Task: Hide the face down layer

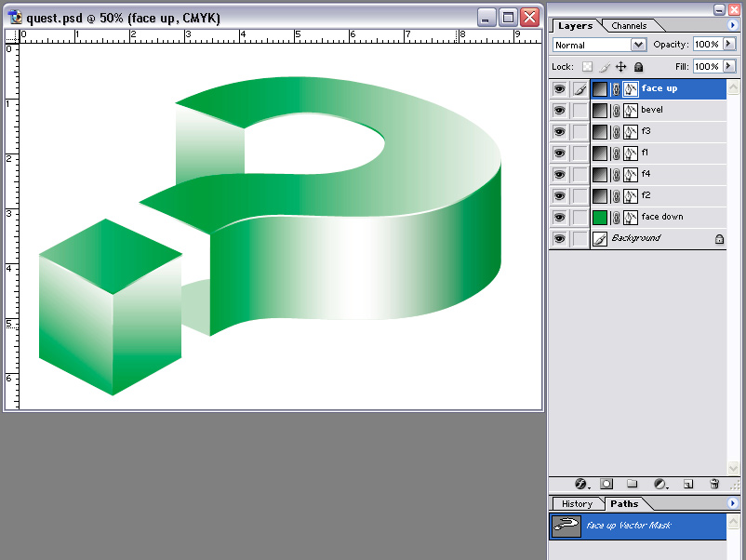Action: coord(560,218)
